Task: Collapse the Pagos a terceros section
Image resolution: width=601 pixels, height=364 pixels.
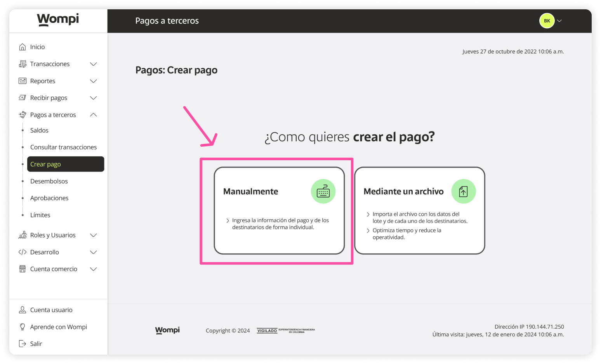Action: (93, 115)
